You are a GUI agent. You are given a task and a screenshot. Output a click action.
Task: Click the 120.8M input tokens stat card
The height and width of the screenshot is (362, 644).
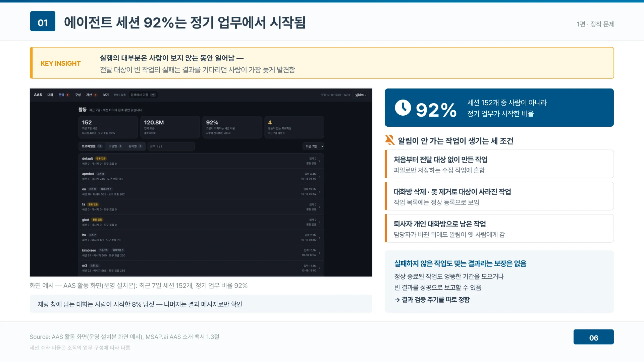pyautogui.click(x=170, y=127)
